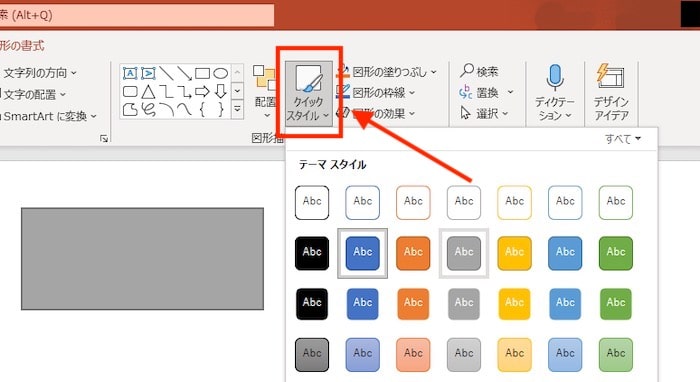Apply second-row gold filled style
Screen dimensions: 700x382
pos(515,253)
